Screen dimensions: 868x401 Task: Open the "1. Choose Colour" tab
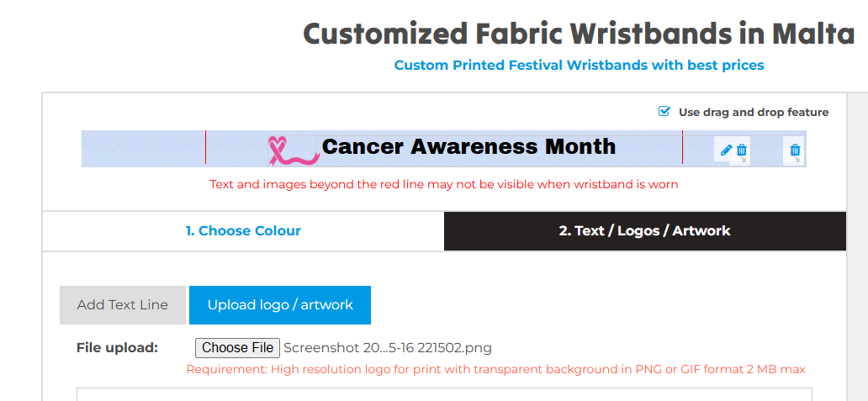[243, 231]
